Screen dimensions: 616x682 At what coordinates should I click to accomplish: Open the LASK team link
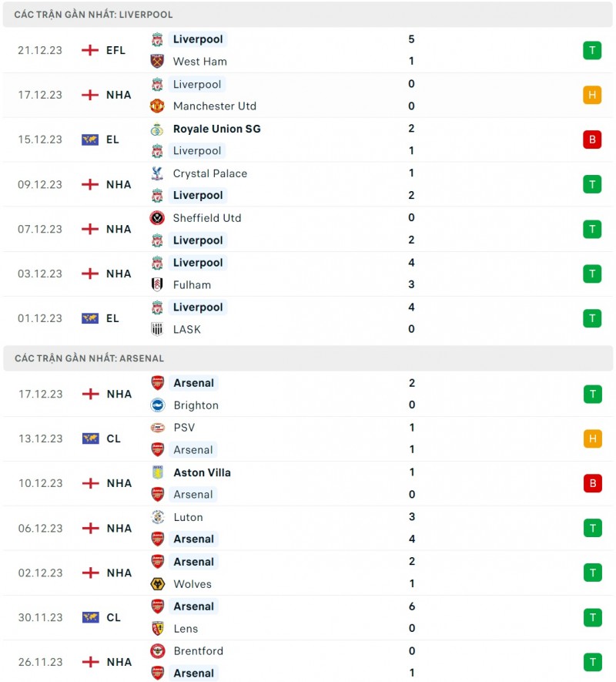click(x=187, y=330)
